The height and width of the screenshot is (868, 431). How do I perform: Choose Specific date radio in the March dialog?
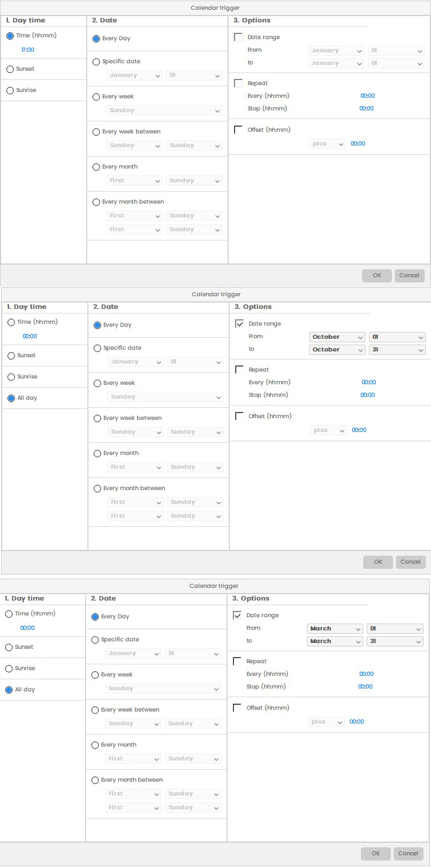coord(95,640)
